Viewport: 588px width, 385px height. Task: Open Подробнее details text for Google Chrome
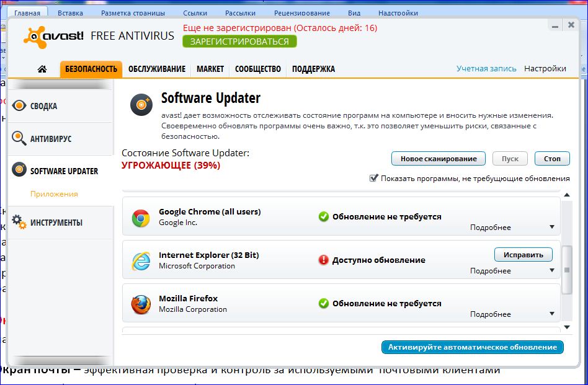coord(491,228)
